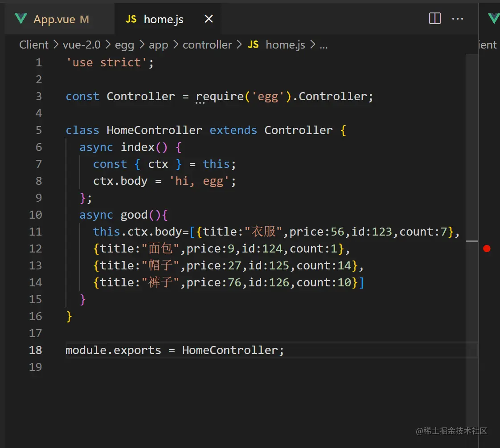Click the Vue logo on App.vue tab
500x448 pixels.
(21, 19)
